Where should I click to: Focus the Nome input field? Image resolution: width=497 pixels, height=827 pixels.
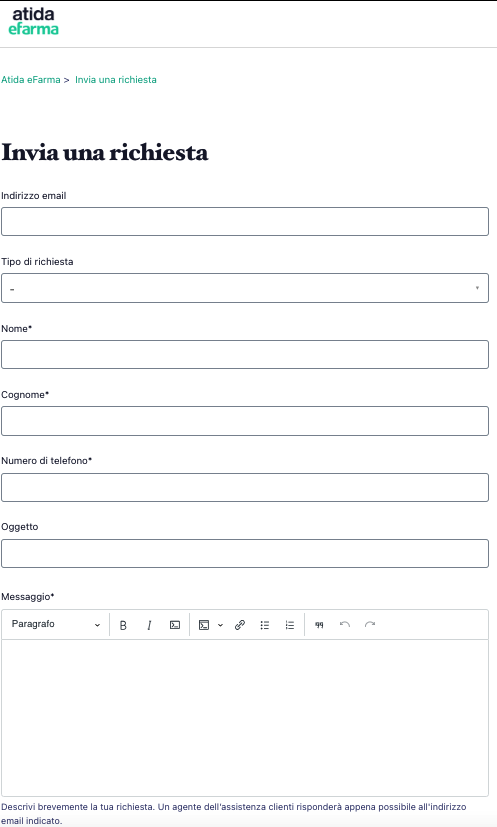245,354
